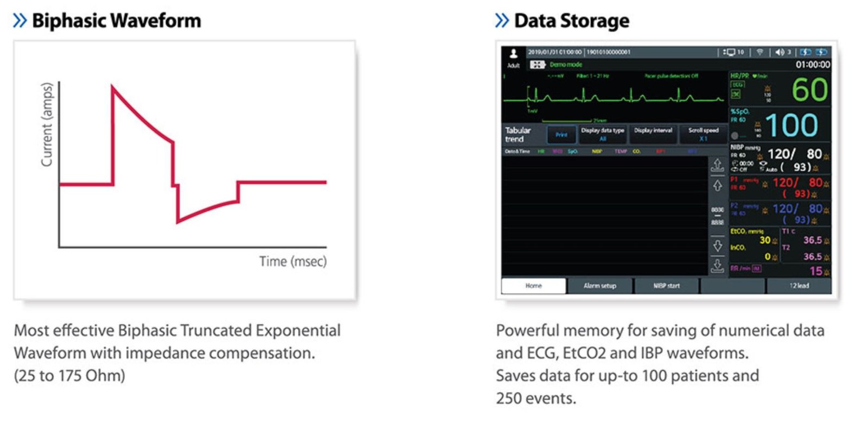Jump to top of trend table
Viewport: 868px width, 422px height.
coord(717,165)
